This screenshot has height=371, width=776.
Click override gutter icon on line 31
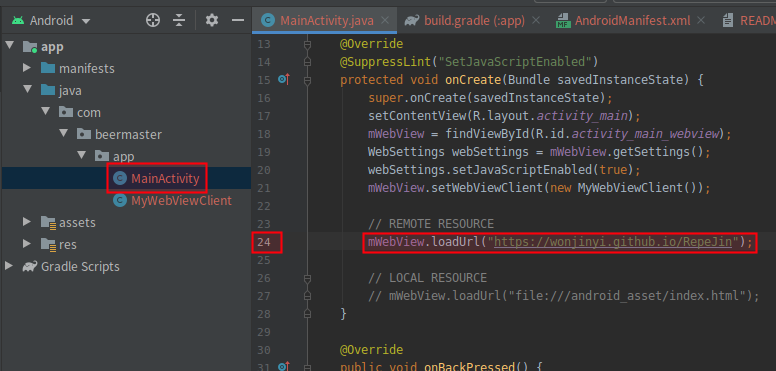[284, 367]
